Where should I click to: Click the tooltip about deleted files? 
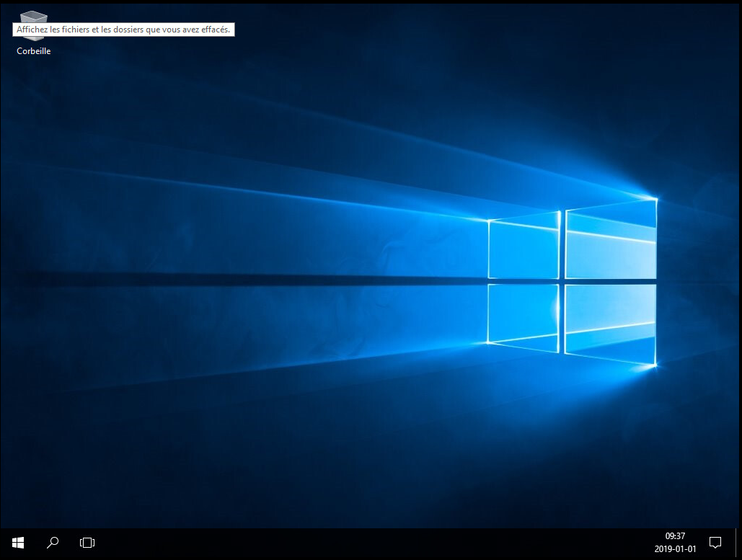point(124,30)
